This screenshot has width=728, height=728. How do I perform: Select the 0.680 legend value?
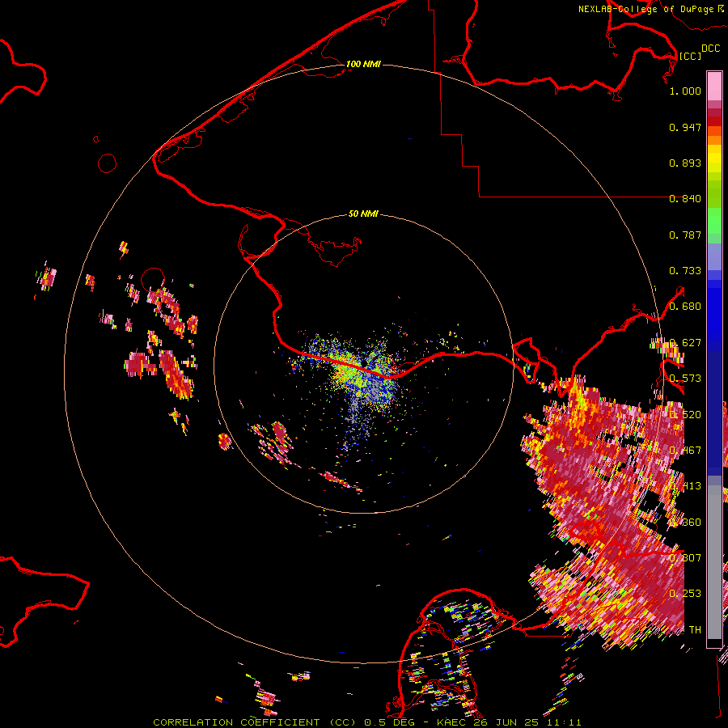pyautogui.click(x=685, y=307)
